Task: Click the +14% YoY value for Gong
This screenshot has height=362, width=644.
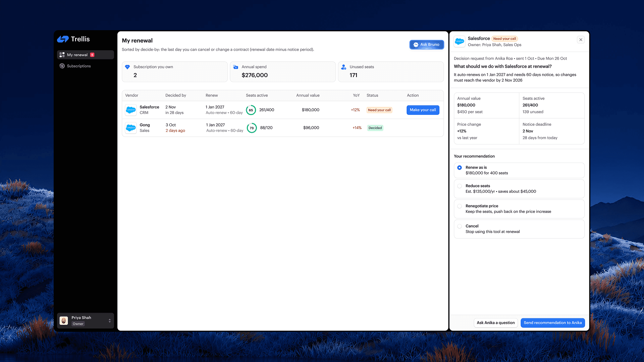Action: tap(357, 128)
